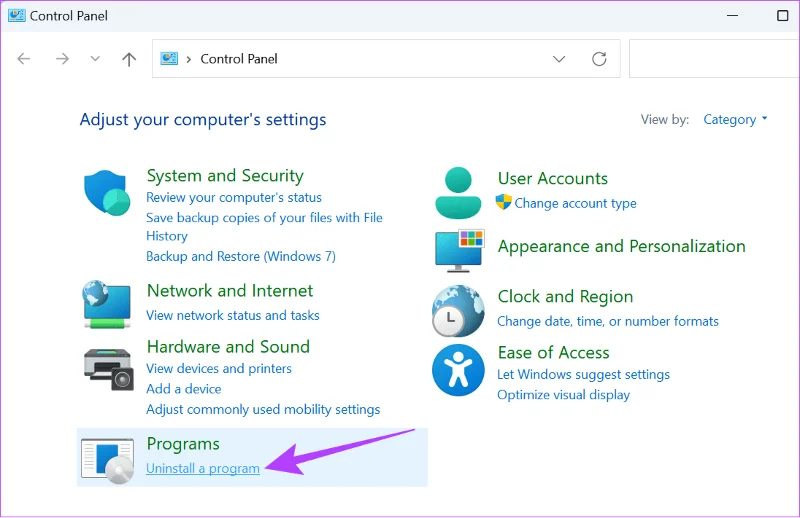Click the Hardware and Sound printer icon
Viewport: 800px width, 518px height.
click(x=109, y=369)
